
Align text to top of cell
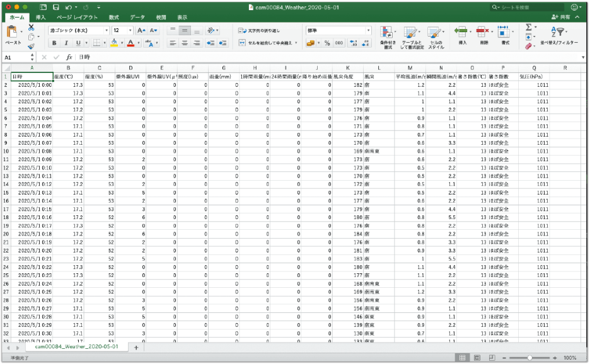(x=172, y=30)
